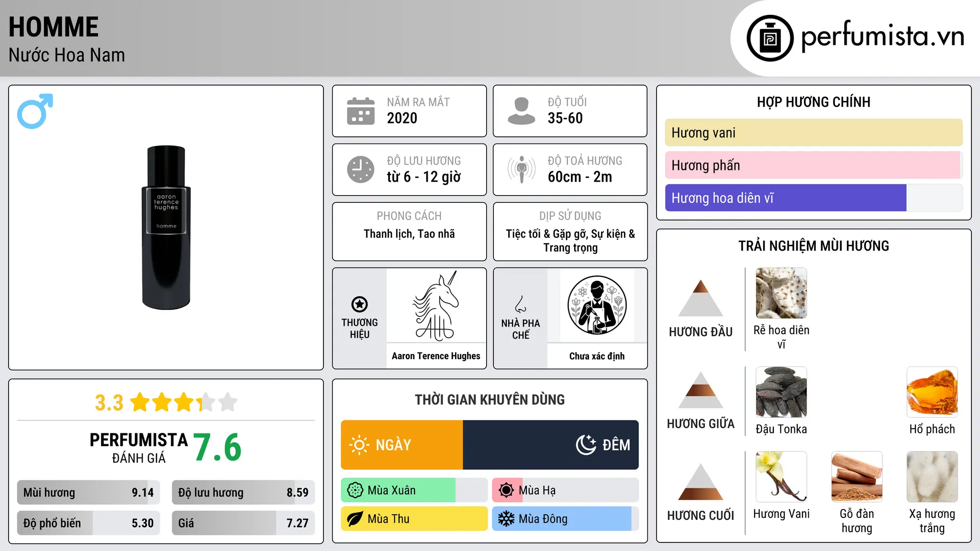This screenshot has width=980, height=551.
Task: Click the occasion text Tiệc tối & Gặp gỡ
Action: (x=547, y=234)
